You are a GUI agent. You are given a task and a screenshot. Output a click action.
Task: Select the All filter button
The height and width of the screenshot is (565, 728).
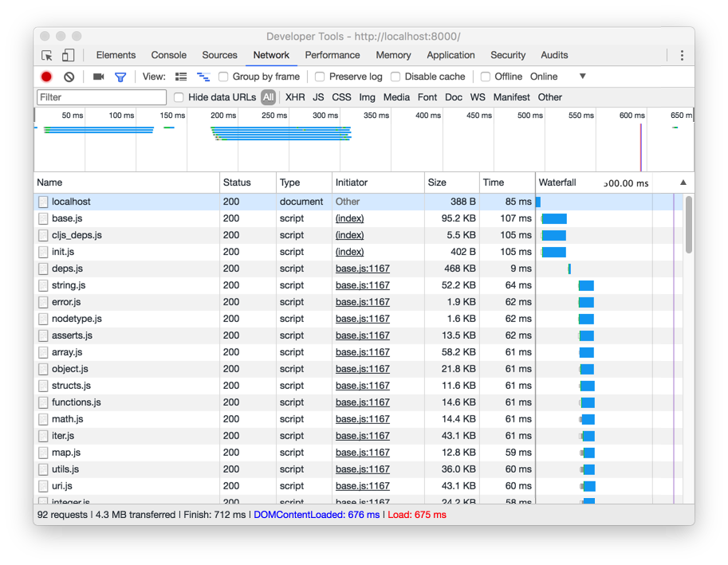269,97
